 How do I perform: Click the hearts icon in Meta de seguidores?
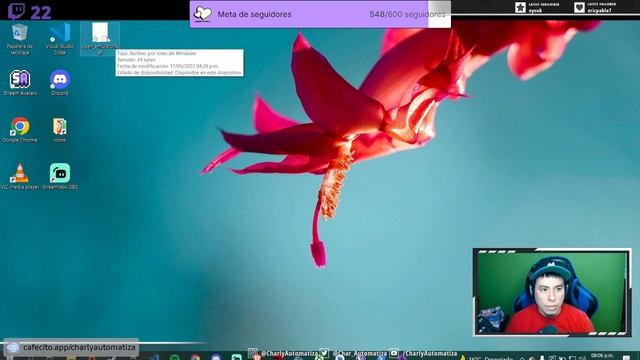point(202,14)
